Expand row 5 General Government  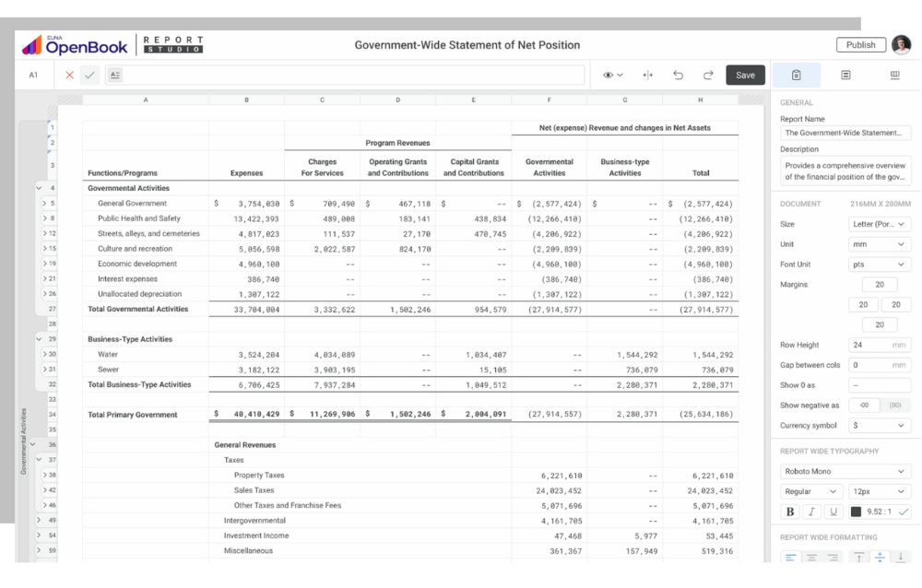[x=44, y=204]
